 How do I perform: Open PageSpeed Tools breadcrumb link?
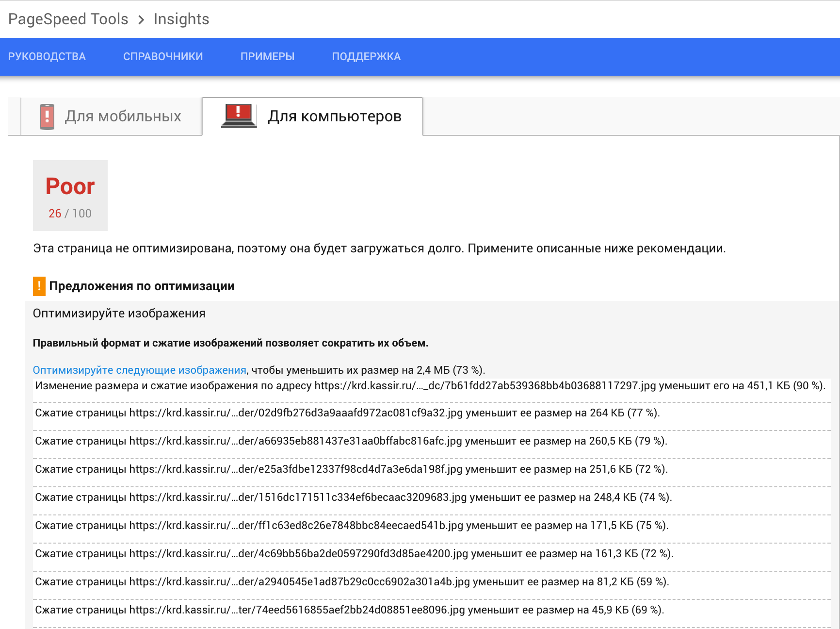click(x=68, y=19)
